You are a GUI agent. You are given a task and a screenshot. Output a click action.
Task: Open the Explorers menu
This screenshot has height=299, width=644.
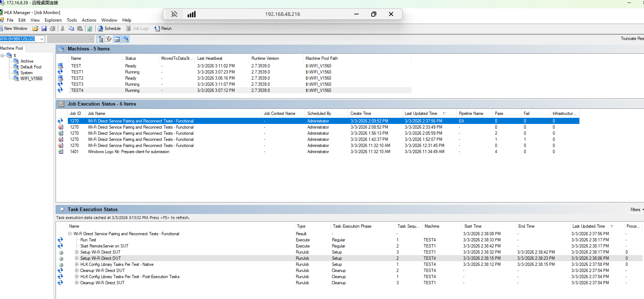point(53,20)
